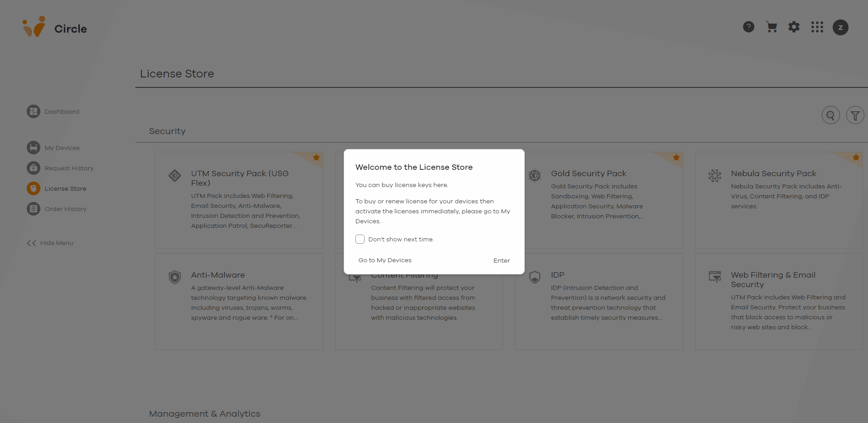Click the Enter button in the dialog
Image resolution: width=868 pixels, height=423 pixels.
(x=501, y=260)
